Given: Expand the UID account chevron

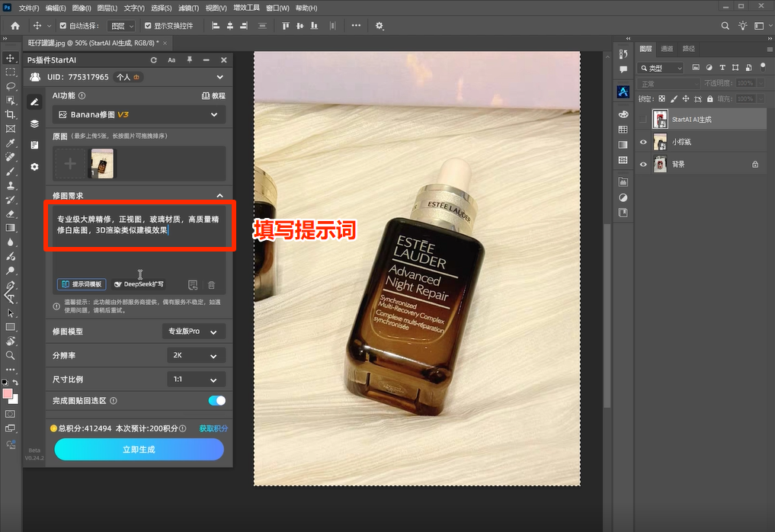Looking at the screenshot, I should [x=219, y=77].
